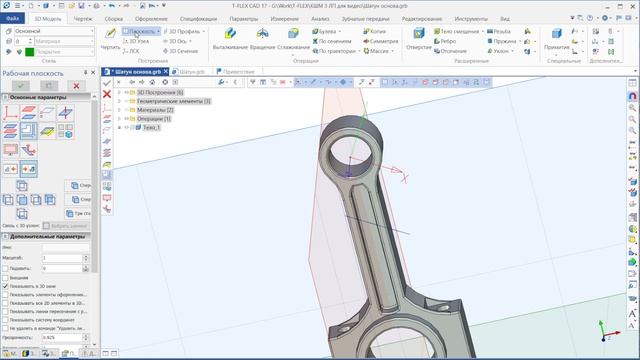Viewport: 640px width, 360px height.
Task: Toggle the Не удалять в команде checkbox
Action: [5, 328]
